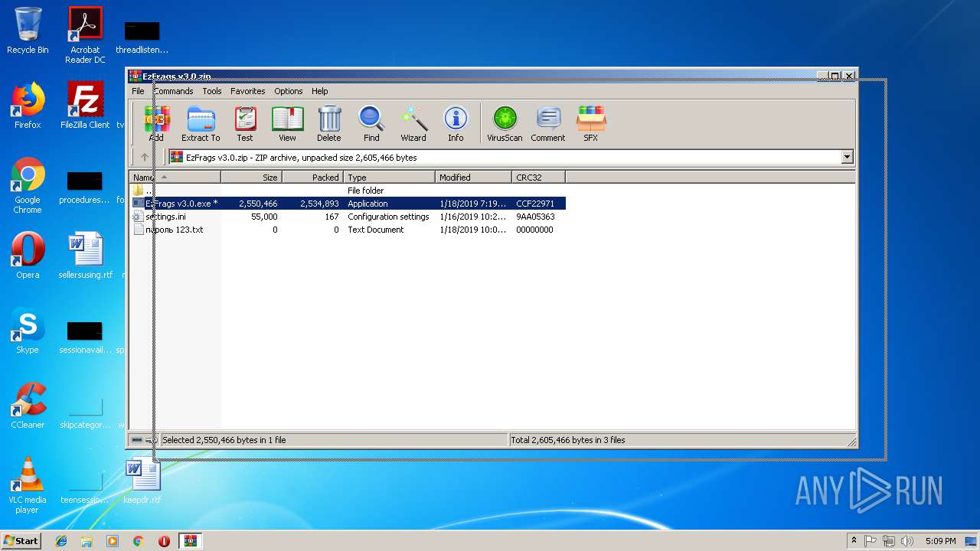Open Favorites menu
The width and height of the screenshot is (980, 551).
248,91
